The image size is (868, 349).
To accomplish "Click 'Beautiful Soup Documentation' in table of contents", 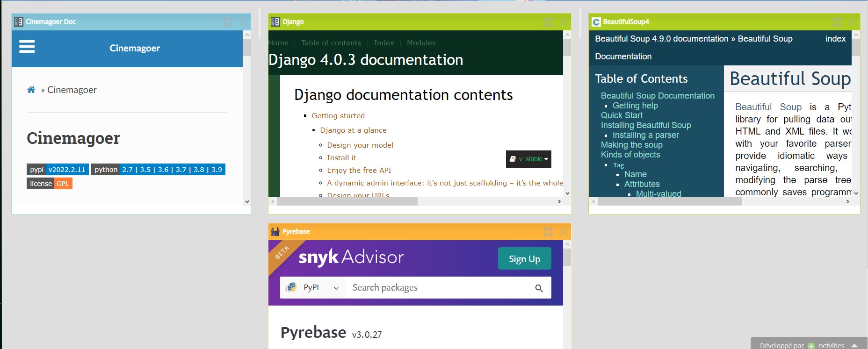I will point(658,96).
